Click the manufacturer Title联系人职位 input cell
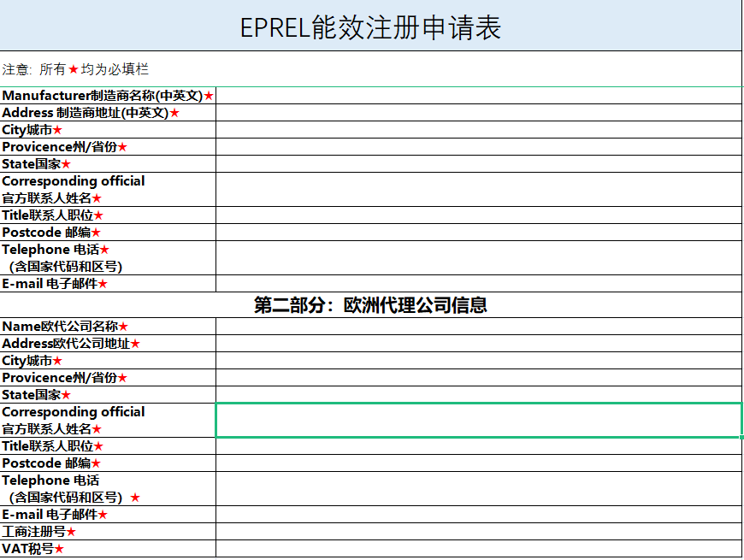Screen dimensions: 744x560 click(x=479, y=215)
